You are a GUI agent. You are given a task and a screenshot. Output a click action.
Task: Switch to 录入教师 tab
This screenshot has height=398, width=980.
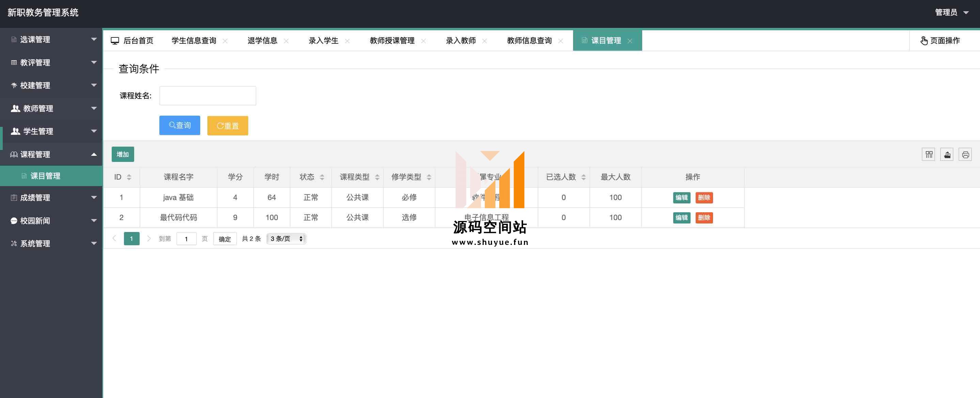(x=460, y=41)
